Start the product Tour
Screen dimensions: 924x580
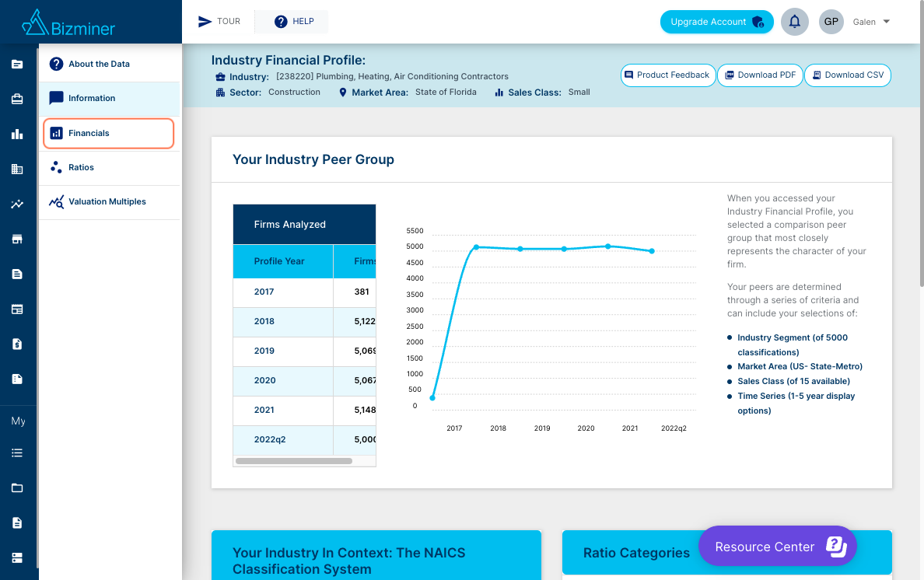point(219,21)
